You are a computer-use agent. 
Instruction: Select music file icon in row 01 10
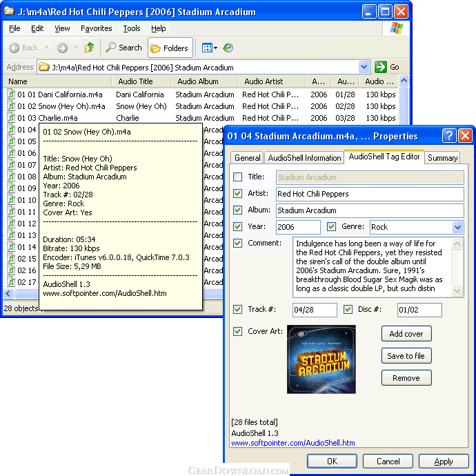click(x=11, y=200)
